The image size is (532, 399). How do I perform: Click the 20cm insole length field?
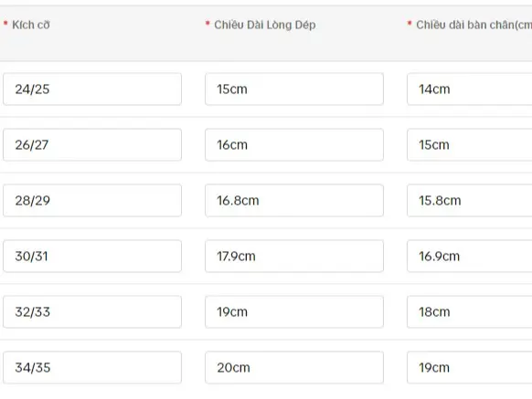click(294, 367)
